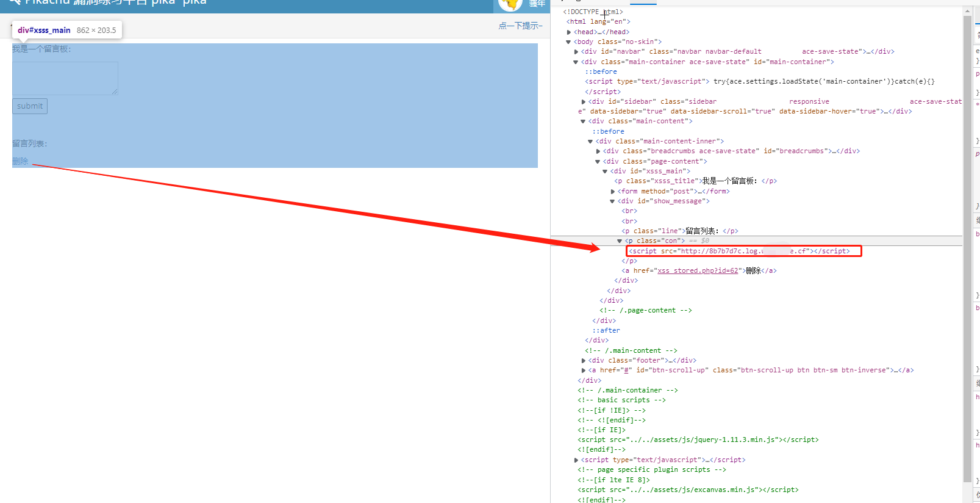Collapse the div class="main-content" node
Screen dimensions: 980x503
pos(583,121)
